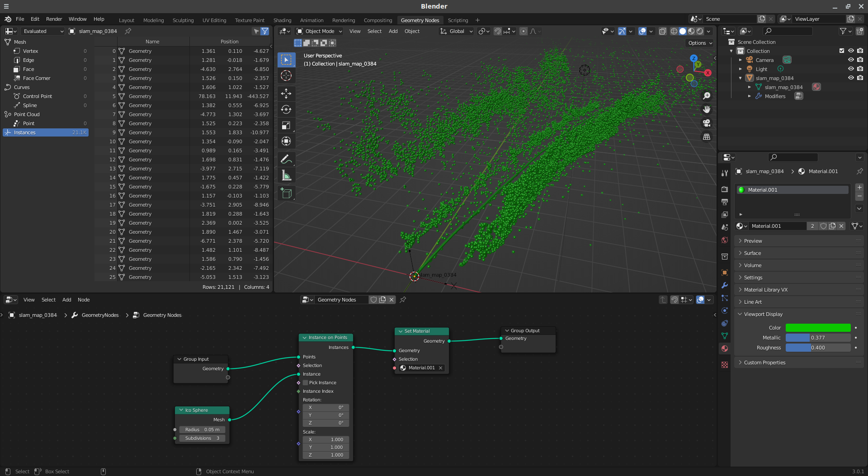The image size is (868, 476).
Task: Open the Global transform orientation dropdown
Action: [x=457, y=31]
